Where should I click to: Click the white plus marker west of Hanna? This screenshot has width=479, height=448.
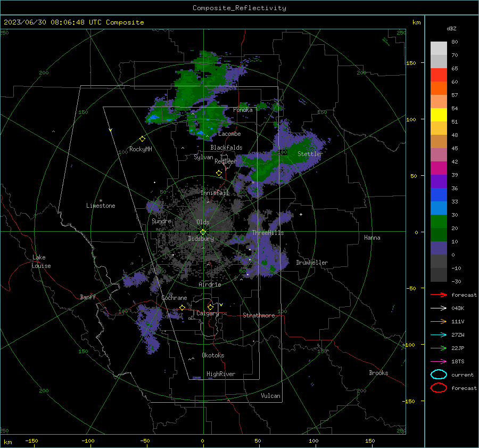(x=301, y=214)
